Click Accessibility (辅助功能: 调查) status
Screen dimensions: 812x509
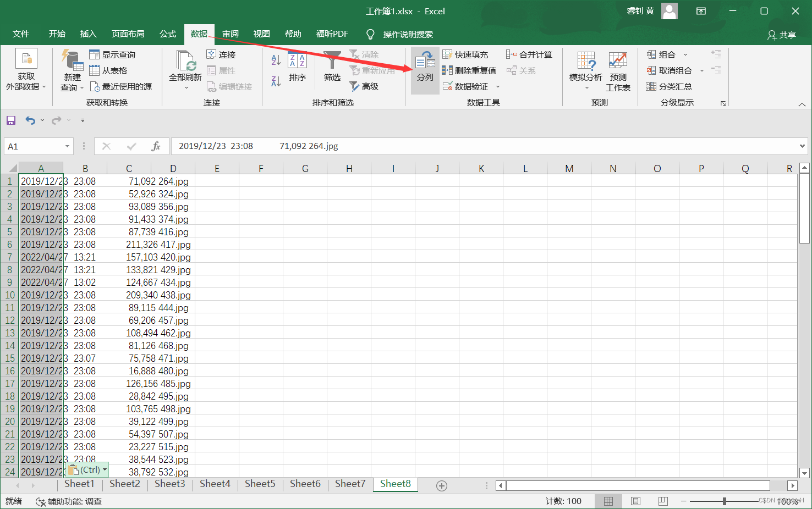pyautogui.click(x=69, y=501)
